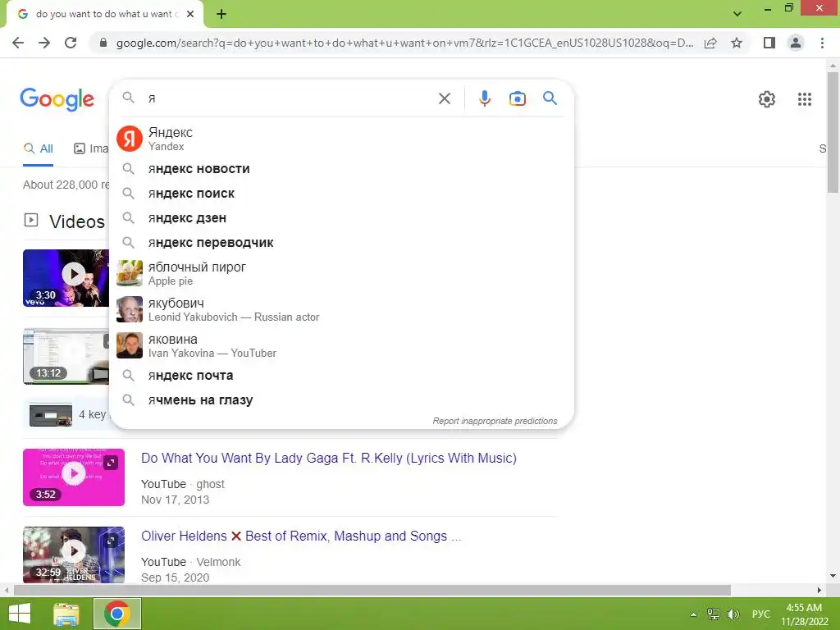Clear the search box text

(x=445, y=98)
